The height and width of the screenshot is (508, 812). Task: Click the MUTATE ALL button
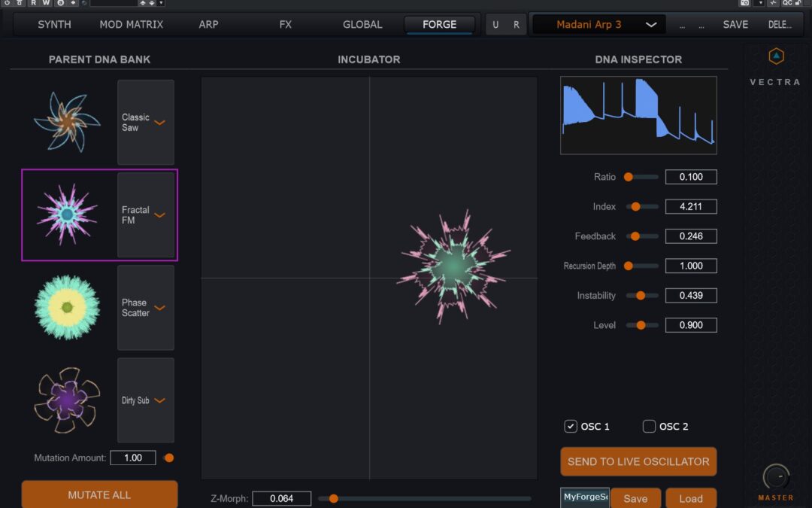pos(99,494)
